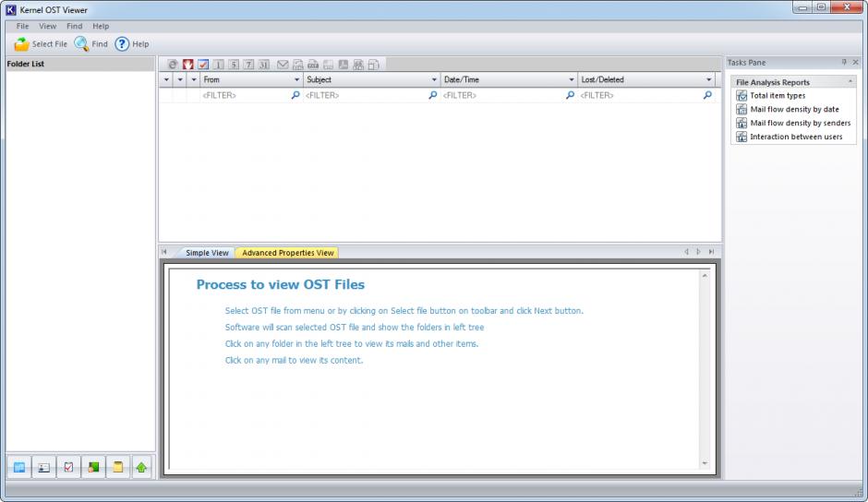Open the Find menu
The height and width of the screenshot is (502, 868).
(74, 26)
